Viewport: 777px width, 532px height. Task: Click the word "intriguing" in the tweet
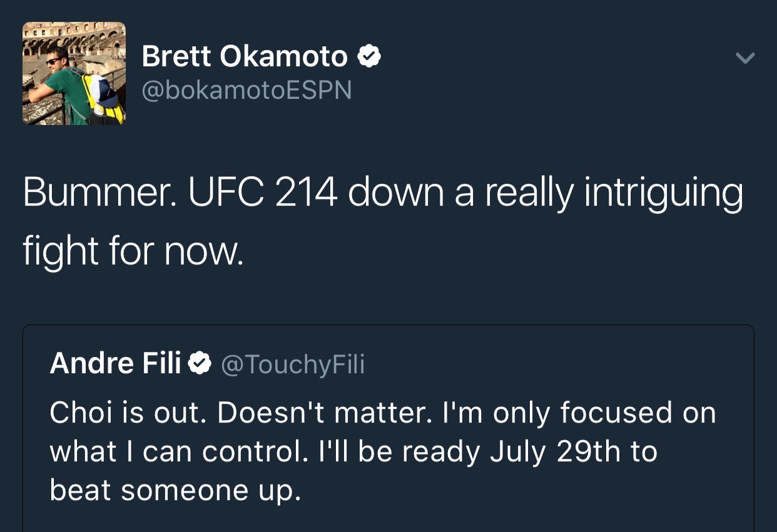[664, 194]
